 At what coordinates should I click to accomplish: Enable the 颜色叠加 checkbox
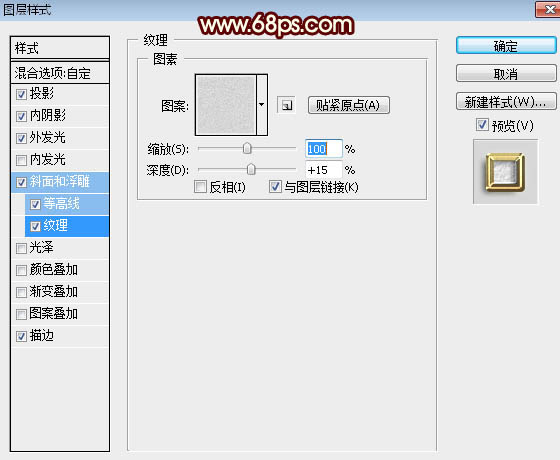point(21,270)
